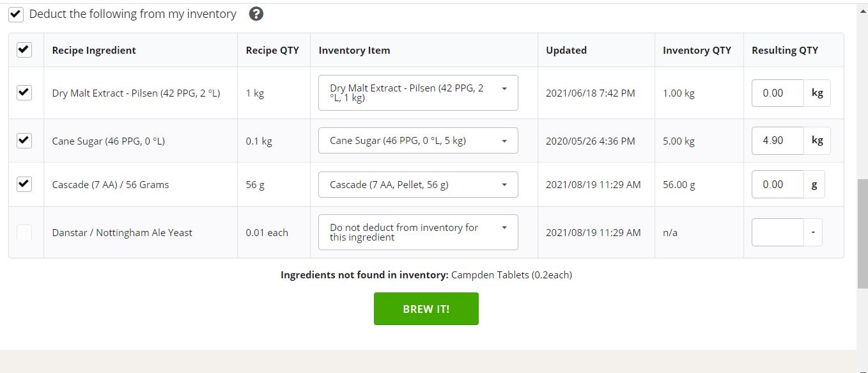868x373 pixels.
Task: Uncheck the Cane Sugar row checkbox
Action: [24, 141]
